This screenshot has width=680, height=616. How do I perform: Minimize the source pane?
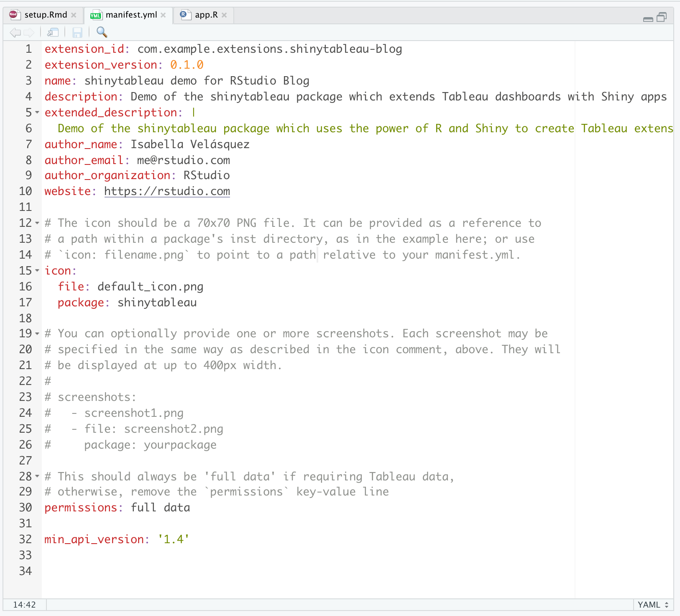648,19
